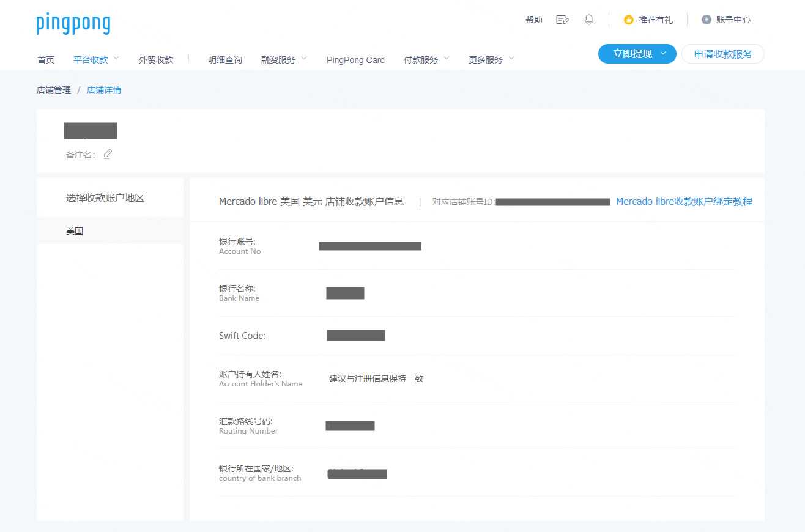This screenshot has width=805, height=532.
Task: Edit 备注名 with pencil icon
Action: coord(108,154)
